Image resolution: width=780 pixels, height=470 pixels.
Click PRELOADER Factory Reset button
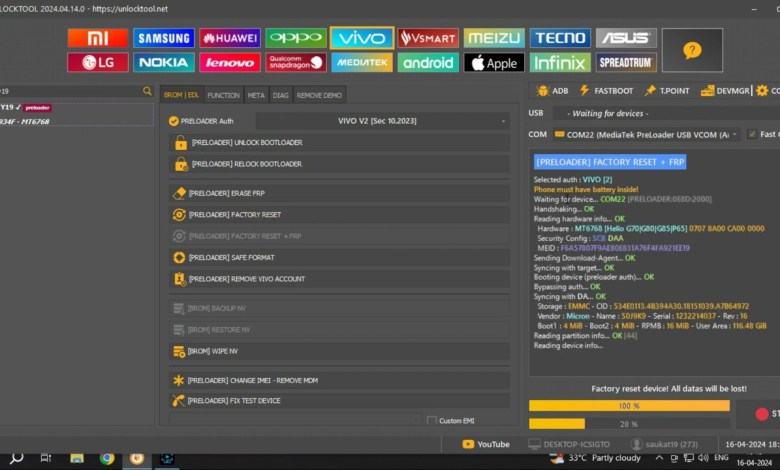coord(339,214)
